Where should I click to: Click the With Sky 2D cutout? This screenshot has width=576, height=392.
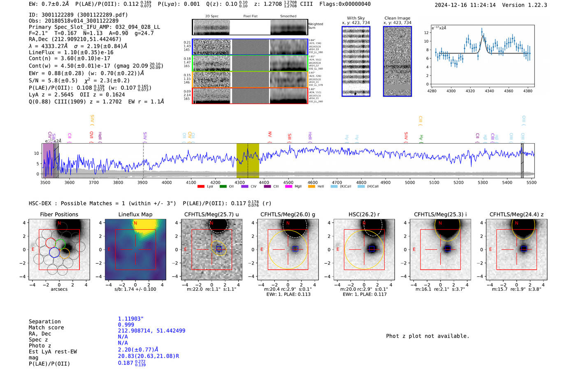click(x=356, y=61)
